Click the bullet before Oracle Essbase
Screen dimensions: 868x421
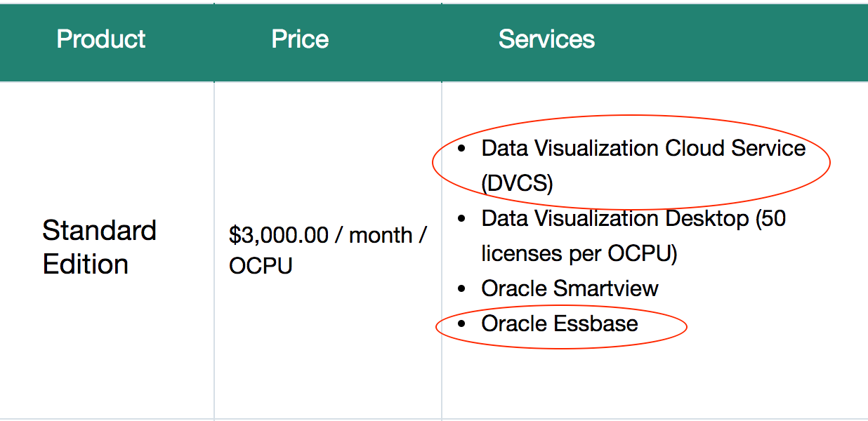click(x=461, y=324)
